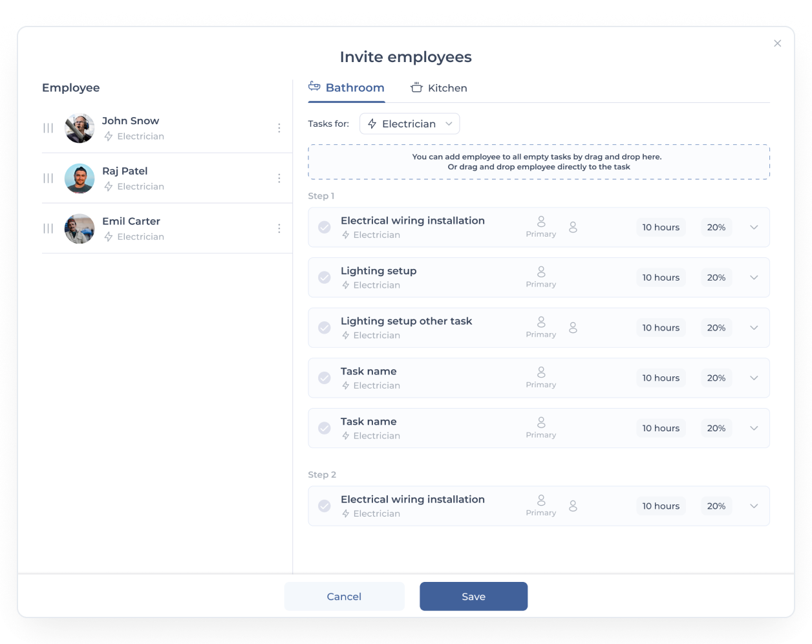Viewport: 812px width, 644px height.
Task: Click Emil Carter's profile photo
Action: pyautogui.click(x=80, y=228)
